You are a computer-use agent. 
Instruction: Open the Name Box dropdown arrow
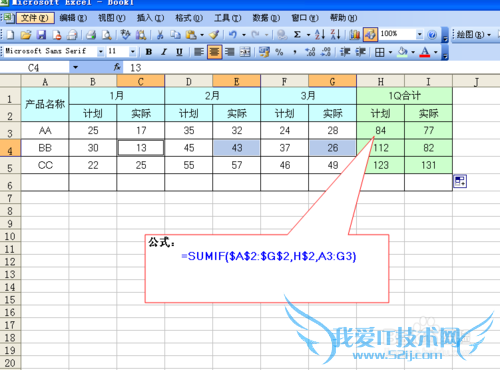coord(75,67)
